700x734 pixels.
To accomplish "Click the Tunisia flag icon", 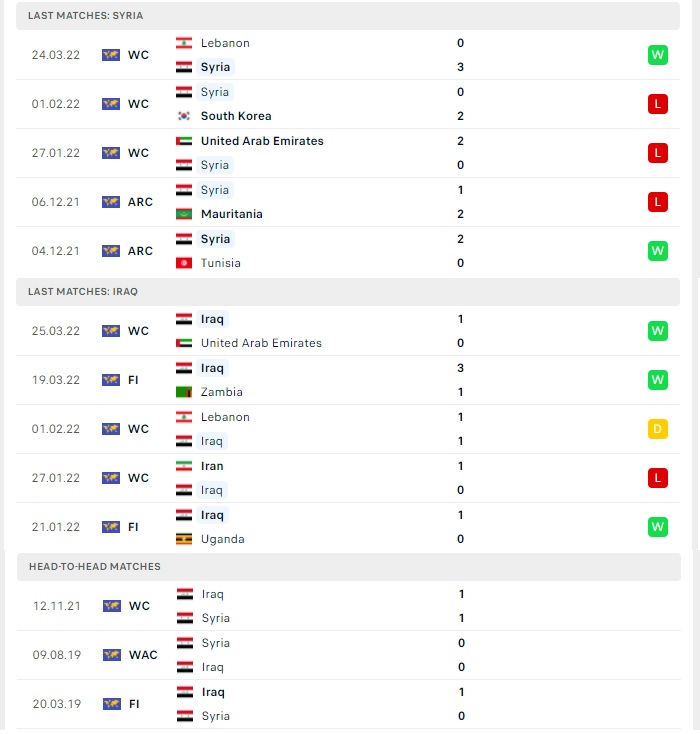I will click(x=184, y=263).
